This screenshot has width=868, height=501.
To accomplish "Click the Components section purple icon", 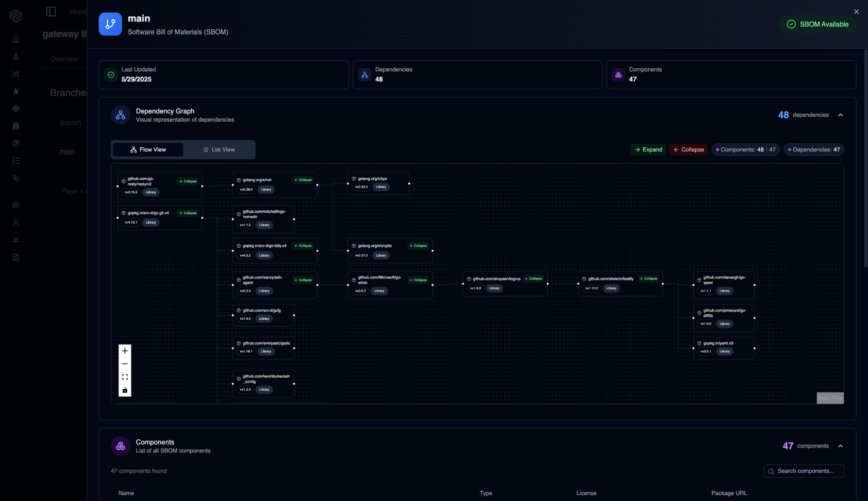I will point(120,446).
